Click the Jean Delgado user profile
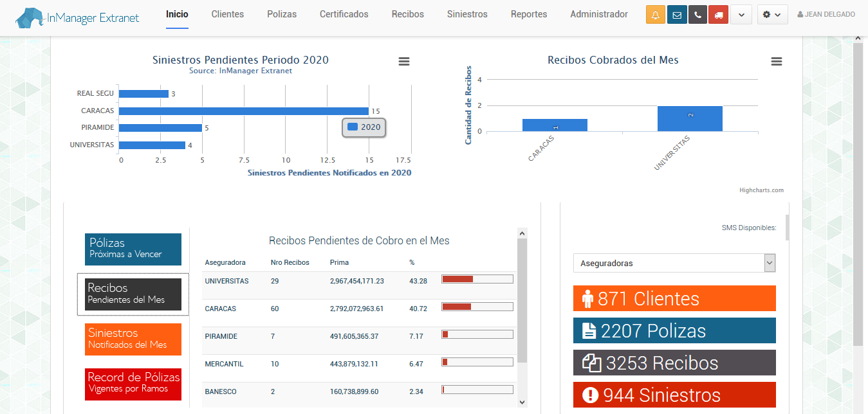 pyautogui.click(x=826, y=15)
